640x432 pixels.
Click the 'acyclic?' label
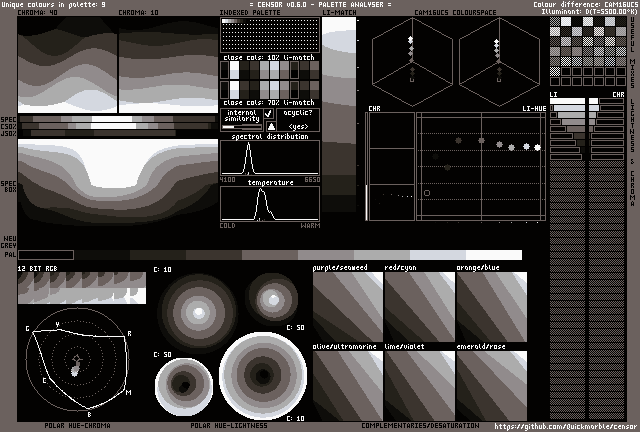298,113
